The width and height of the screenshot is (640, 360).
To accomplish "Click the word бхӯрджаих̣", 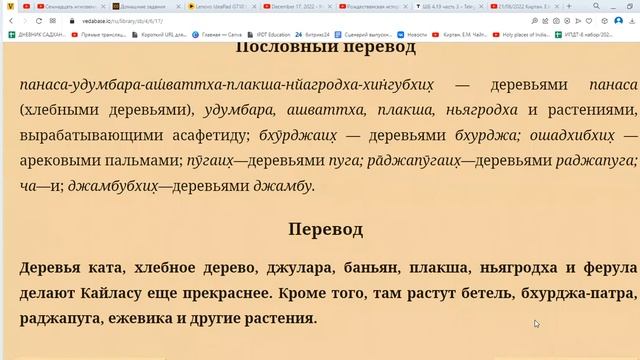I will pos(298,136).
